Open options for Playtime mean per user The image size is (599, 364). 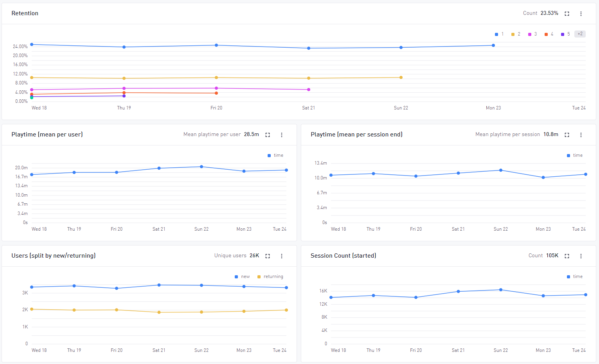[282, 135]
